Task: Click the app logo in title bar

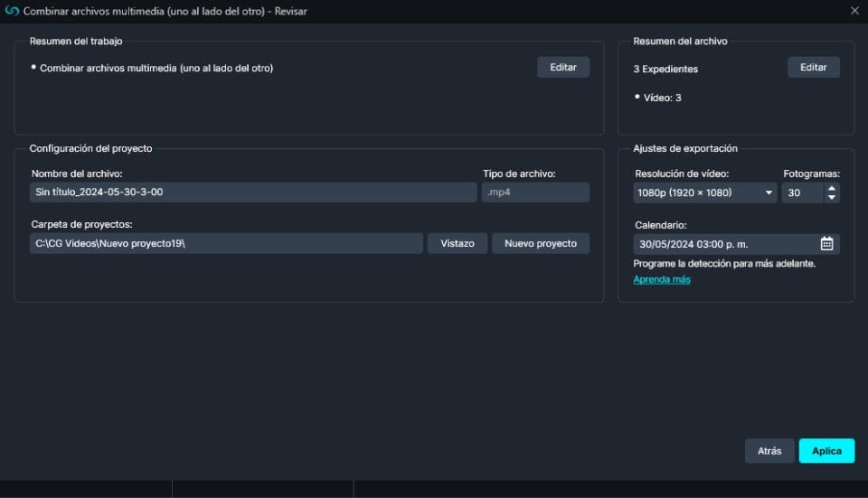Action: tap(12, 11)
